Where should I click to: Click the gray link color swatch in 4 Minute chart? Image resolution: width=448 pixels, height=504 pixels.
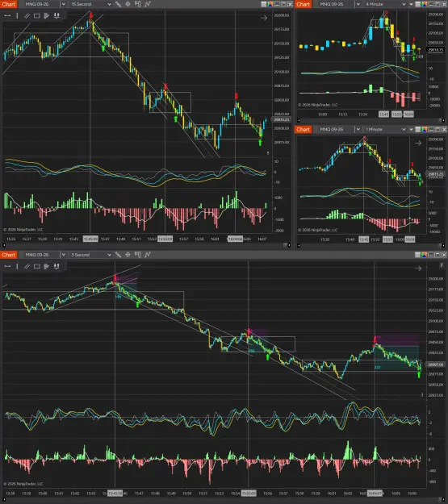point(418,4)
